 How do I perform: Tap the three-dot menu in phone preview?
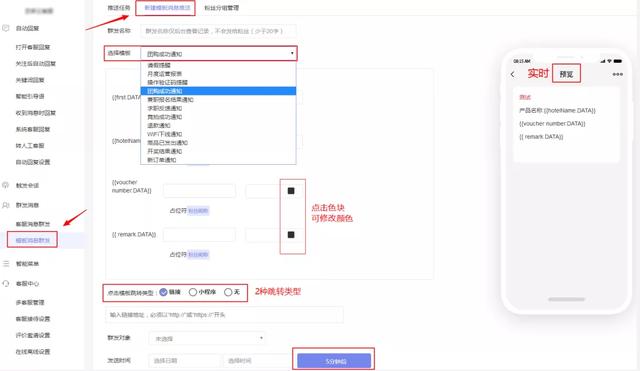[618, 74]
